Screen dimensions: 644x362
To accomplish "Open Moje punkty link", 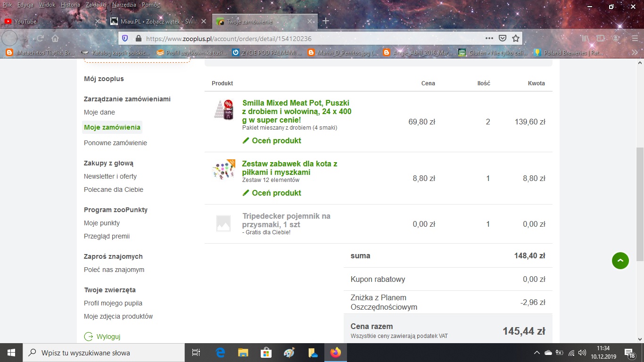I will pos(102,223).
